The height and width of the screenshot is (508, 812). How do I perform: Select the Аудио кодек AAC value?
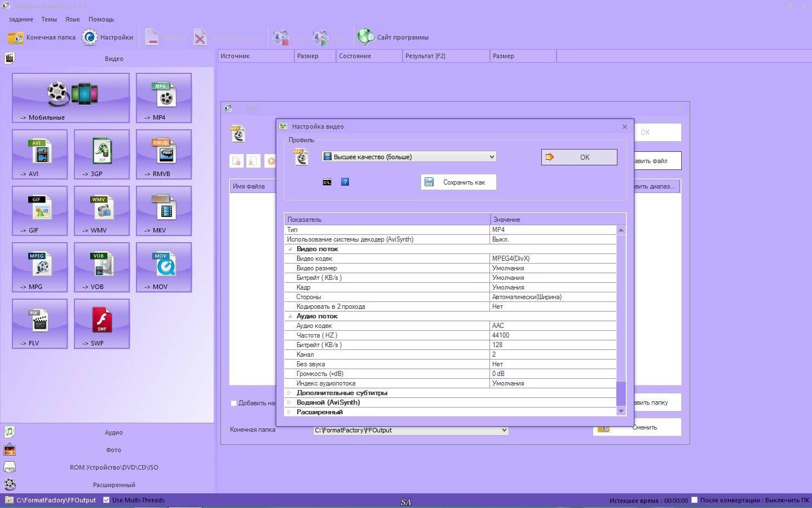553,326
